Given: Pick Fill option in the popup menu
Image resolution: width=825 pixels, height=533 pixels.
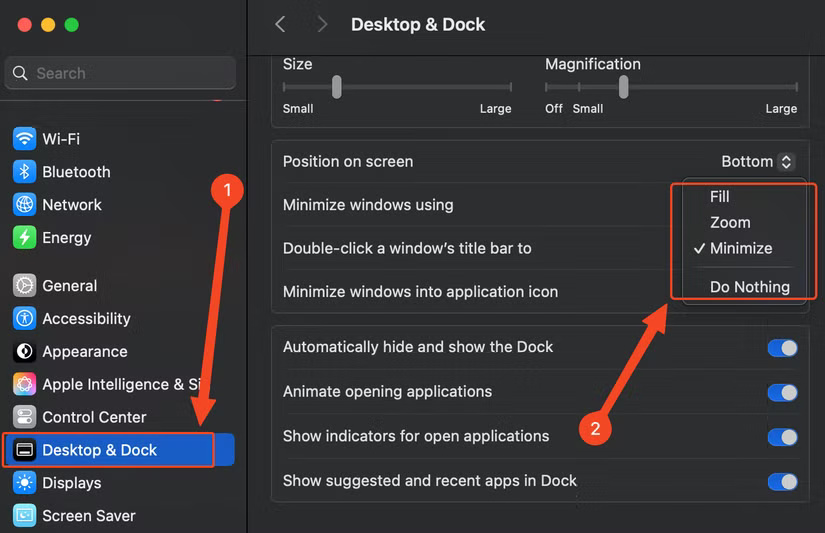Looking at the screenshot, I should point(720,197).
